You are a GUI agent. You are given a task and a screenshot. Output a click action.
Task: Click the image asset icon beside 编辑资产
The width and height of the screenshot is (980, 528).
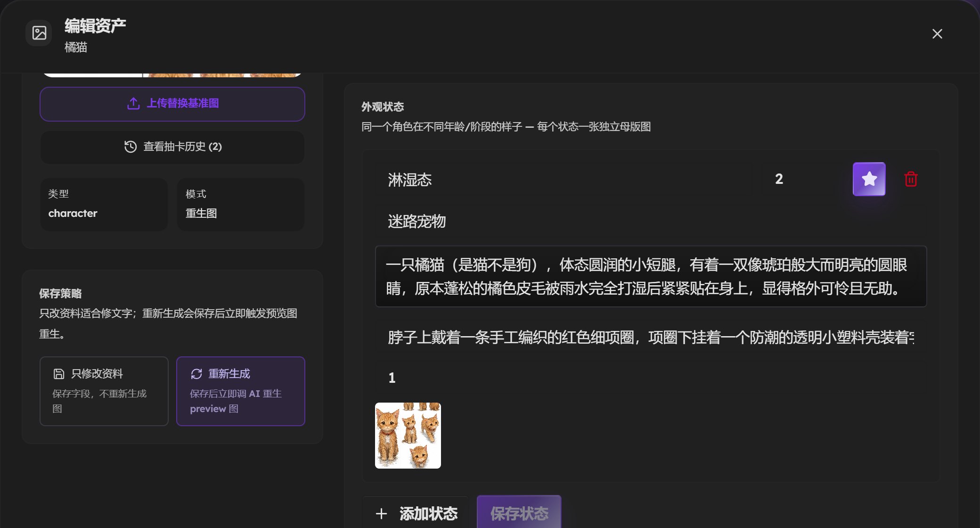coord(39,33)
